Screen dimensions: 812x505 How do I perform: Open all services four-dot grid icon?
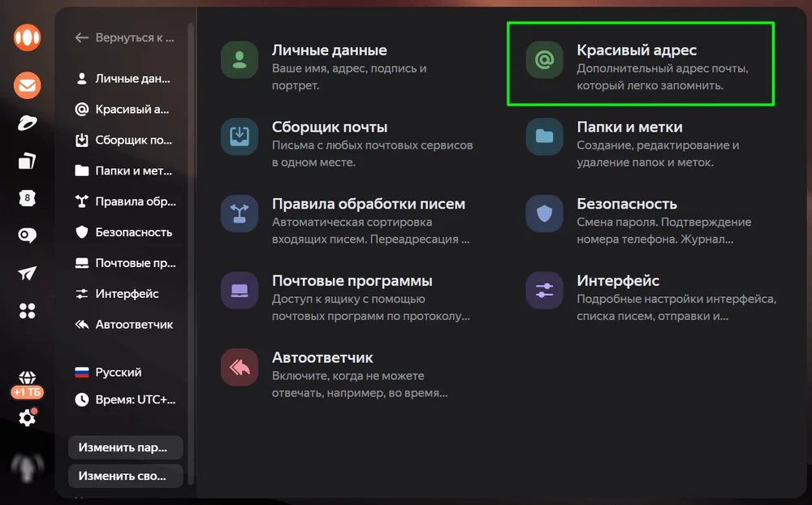point(27,311)
